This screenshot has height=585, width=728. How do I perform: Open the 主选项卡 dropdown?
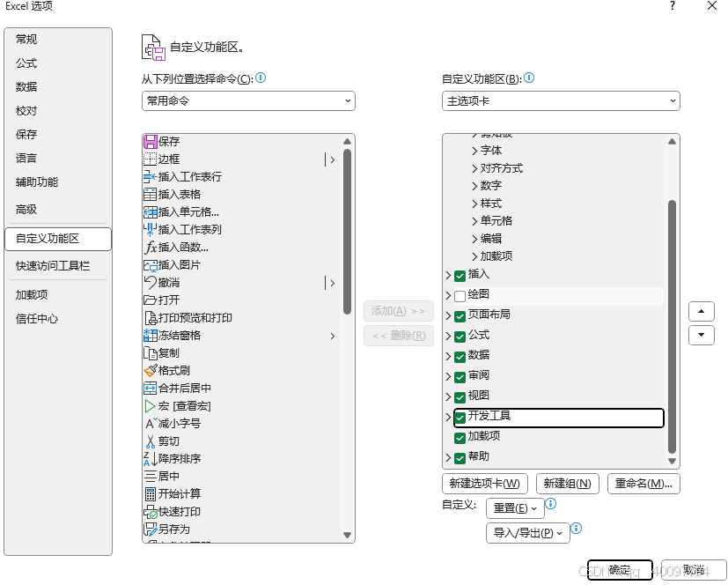point(561,100)
